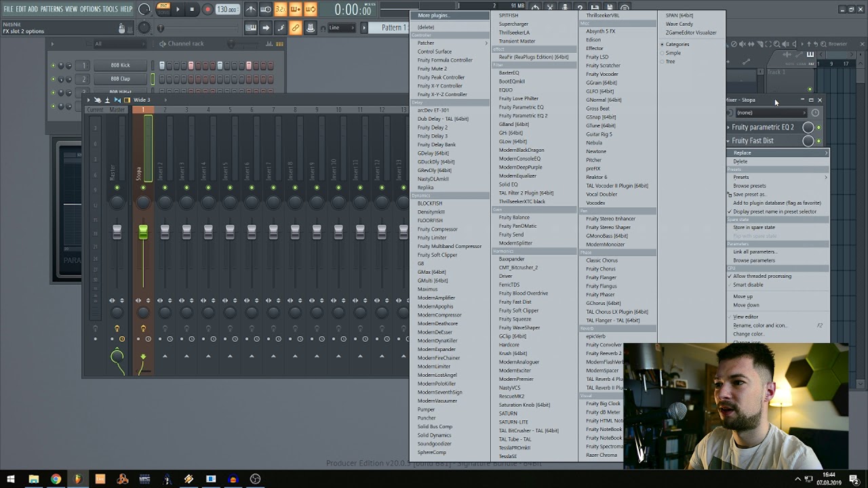Open Chrome from the taskbar
Screen dimensions: 868x488
(x=56, y=479)
